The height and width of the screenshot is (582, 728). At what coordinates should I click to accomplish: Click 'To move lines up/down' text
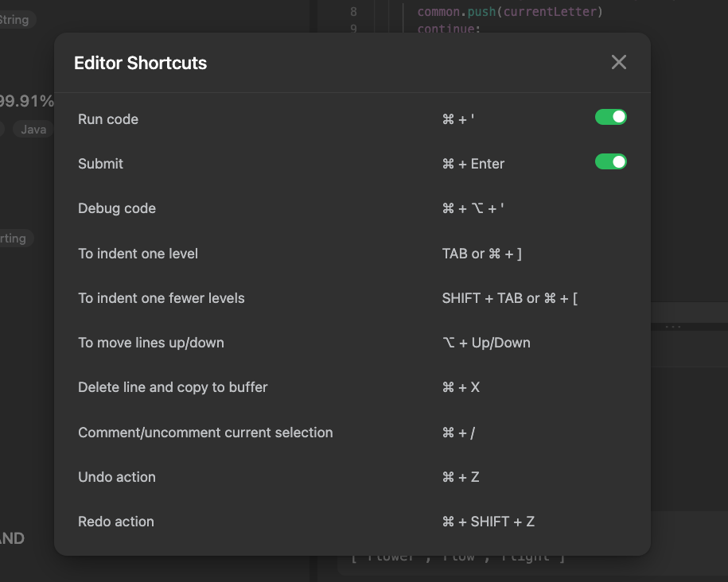pos(151,343)
